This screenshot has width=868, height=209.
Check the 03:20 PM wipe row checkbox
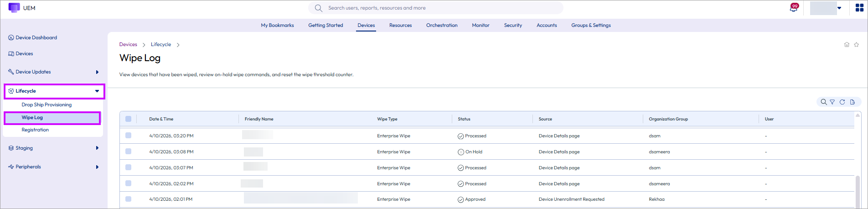pos(128,136)
